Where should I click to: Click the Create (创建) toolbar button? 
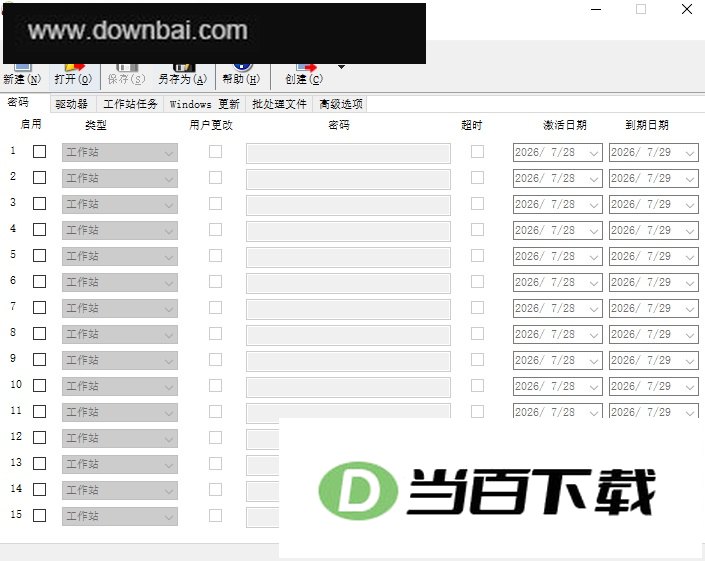click(304, 76)
